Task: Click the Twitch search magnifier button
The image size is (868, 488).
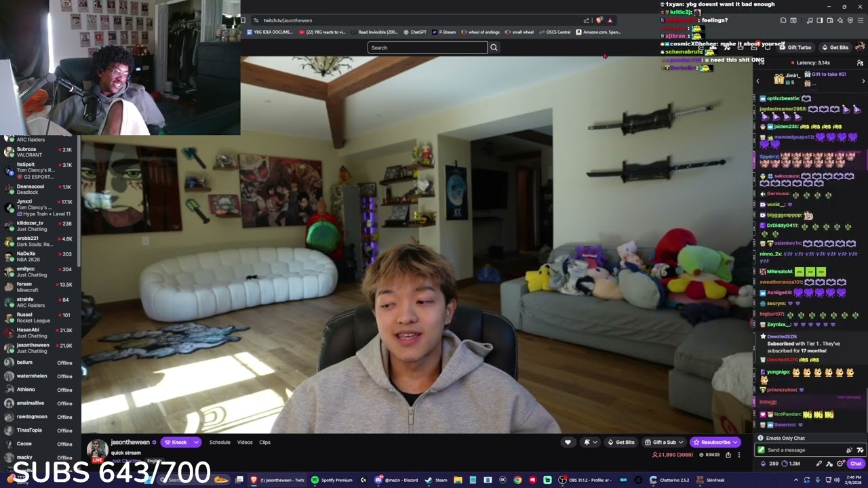Action: pos(494,47)
